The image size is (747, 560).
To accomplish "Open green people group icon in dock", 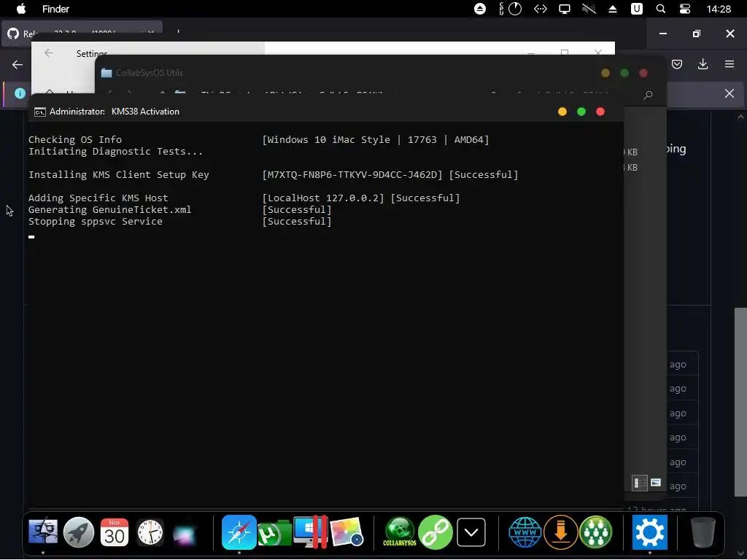I will 595,532.
